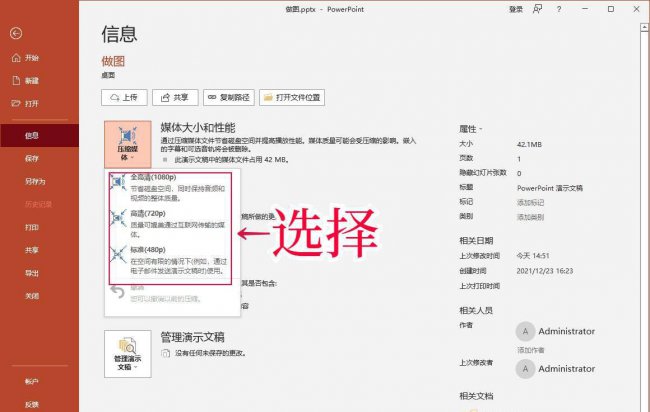Open the 导出 page
Screen dimensions: 650x412
(32, 273)
